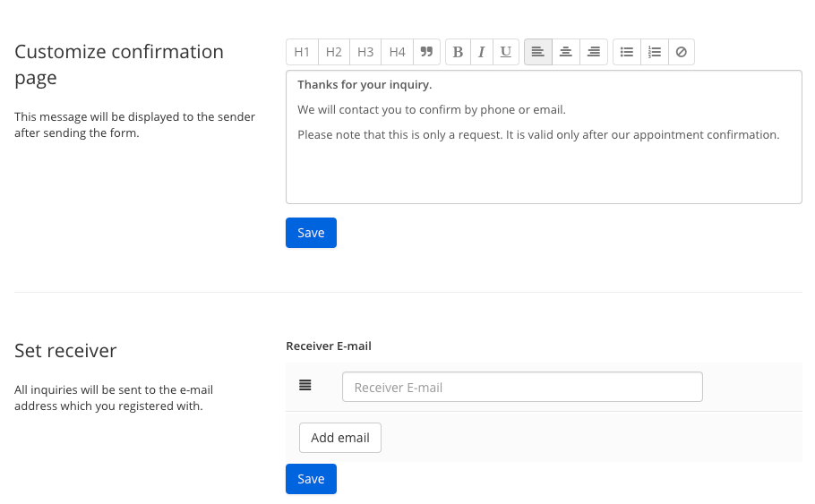Grab the reorder handle beside receiver email
The height and width of the screenshot is (504, 815).
click(305, 385)
